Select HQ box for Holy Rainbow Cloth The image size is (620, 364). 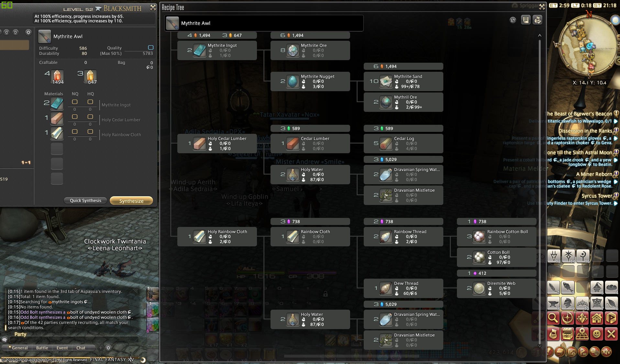(x=90, y=132)
